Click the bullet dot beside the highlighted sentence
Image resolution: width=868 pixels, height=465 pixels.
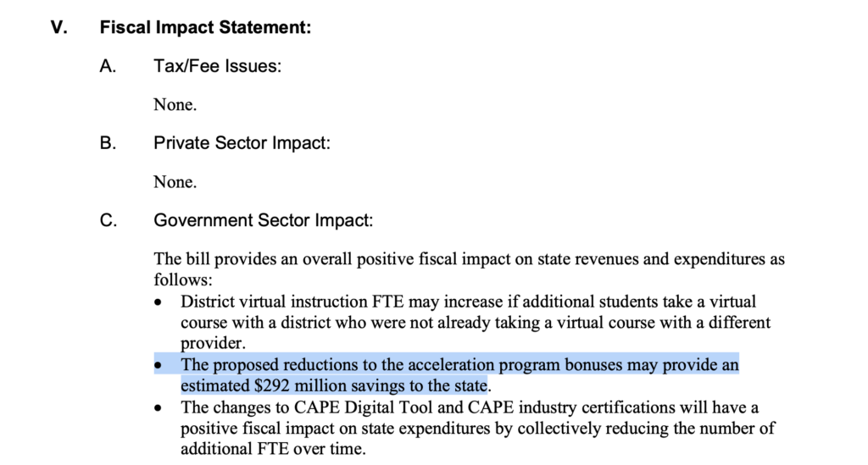[x=159, y=366]
